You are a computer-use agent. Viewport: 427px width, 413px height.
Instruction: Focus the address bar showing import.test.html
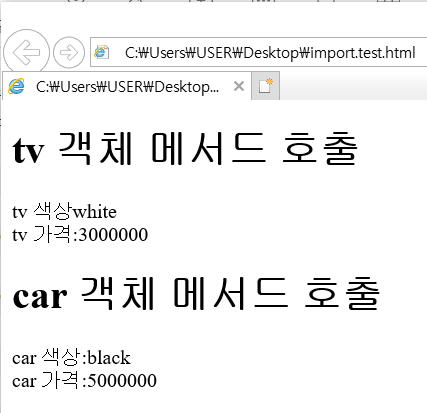coord(259,52)
